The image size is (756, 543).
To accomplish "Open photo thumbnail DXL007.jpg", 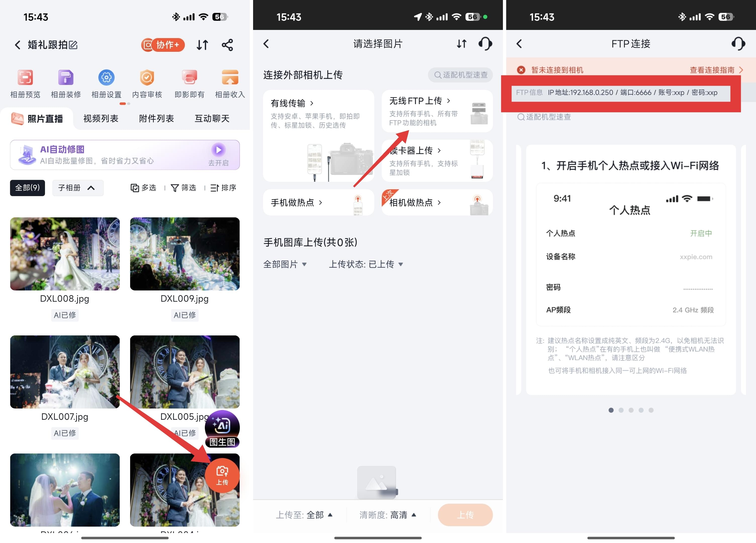I will [65, 372].
